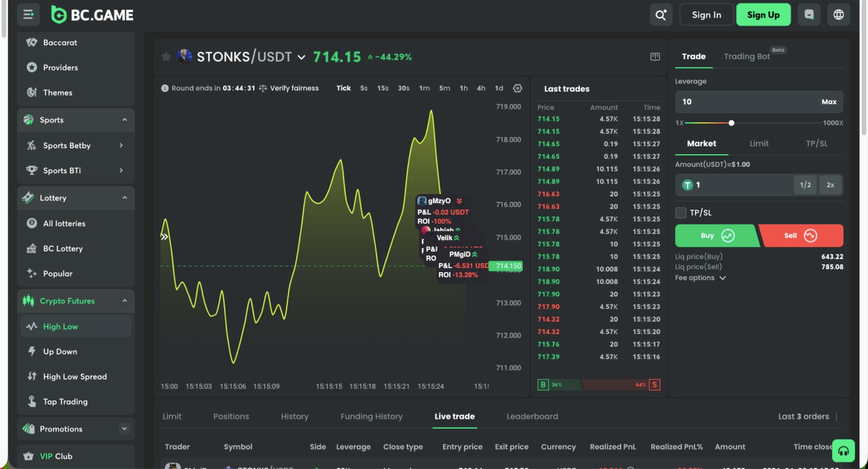This screenshot has height=469, width=868.
Task: Click the round info icon
Action: click(x=165, y=88)
